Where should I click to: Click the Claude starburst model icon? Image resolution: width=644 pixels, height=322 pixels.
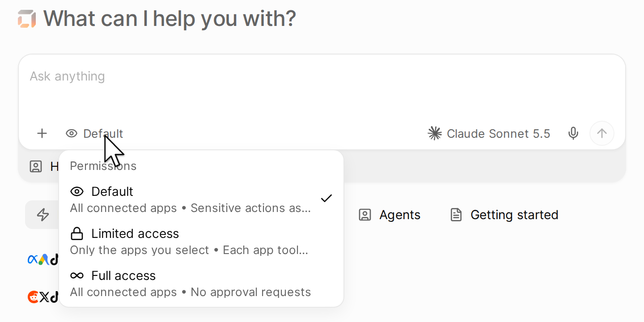point(435,133)
